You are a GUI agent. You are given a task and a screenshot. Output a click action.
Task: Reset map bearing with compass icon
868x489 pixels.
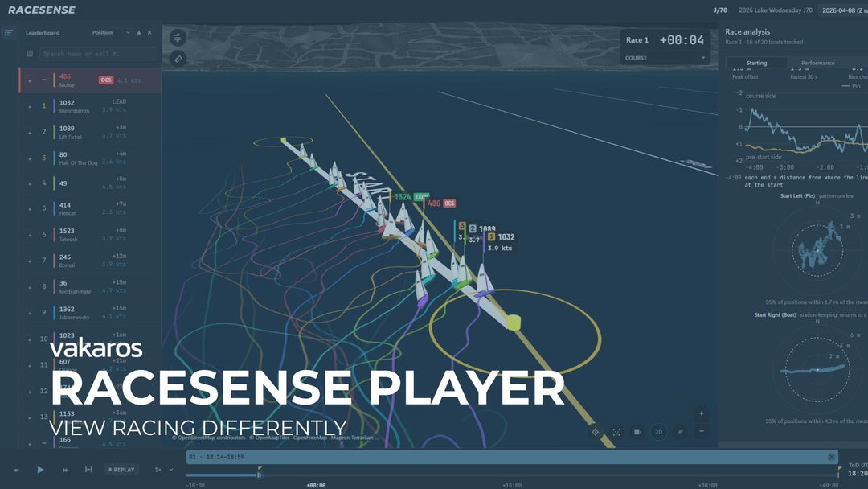tap(680, 432)
